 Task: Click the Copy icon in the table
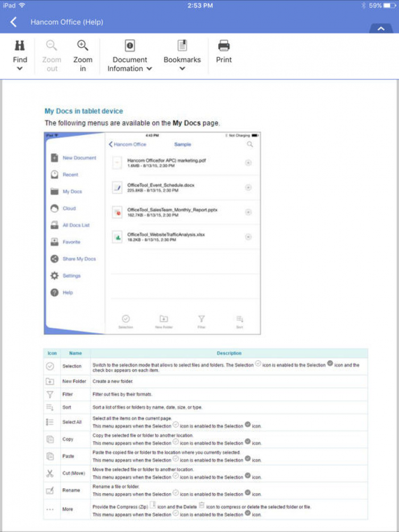click(50, 439)
